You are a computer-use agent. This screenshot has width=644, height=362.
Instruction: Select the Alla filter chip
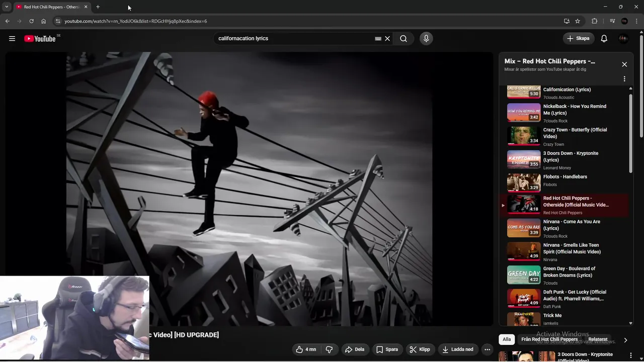pos(507,339)
